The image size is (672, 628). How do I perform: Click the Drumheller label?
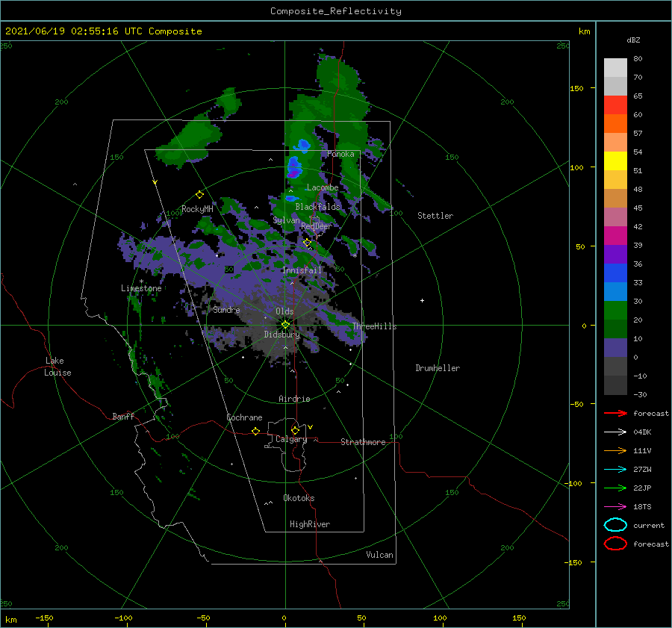tap(438, 368)
